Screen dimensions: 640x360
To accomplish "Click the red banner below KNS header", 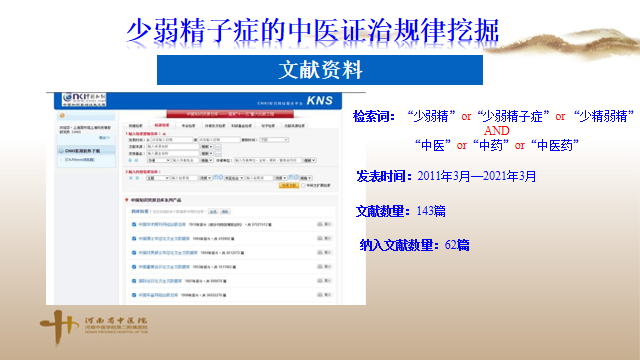I will pos(229,114).
